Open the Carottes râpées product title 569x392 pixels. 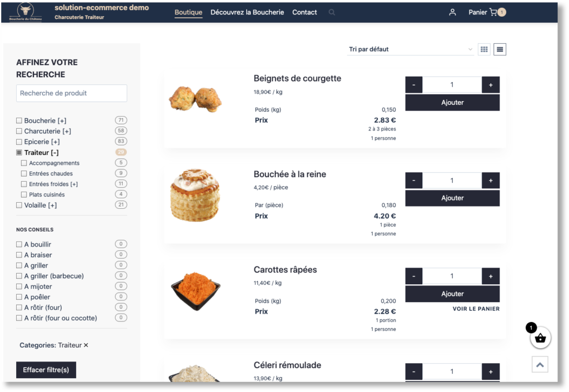(285, 270)
